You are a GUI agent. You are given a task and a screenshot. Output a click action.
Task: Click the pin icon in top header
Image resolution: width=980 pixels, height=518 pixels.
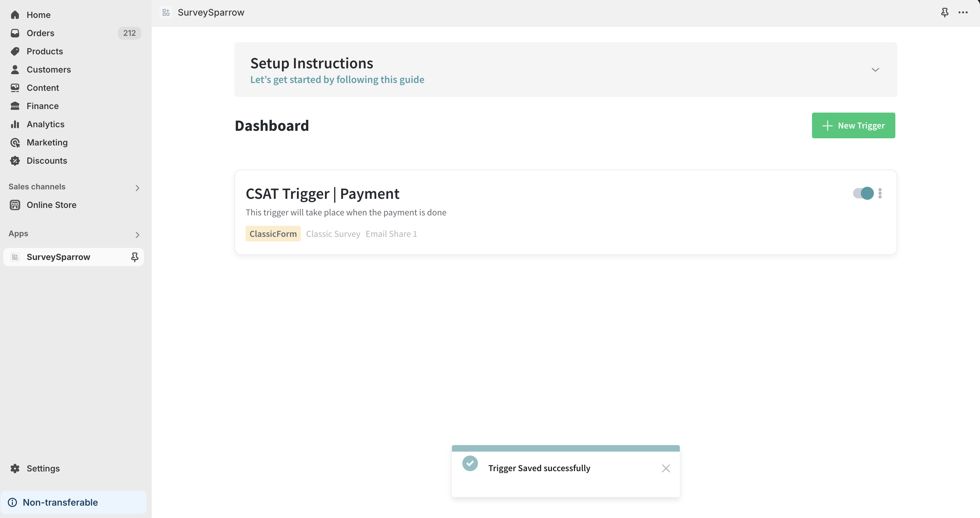(944, 13)
